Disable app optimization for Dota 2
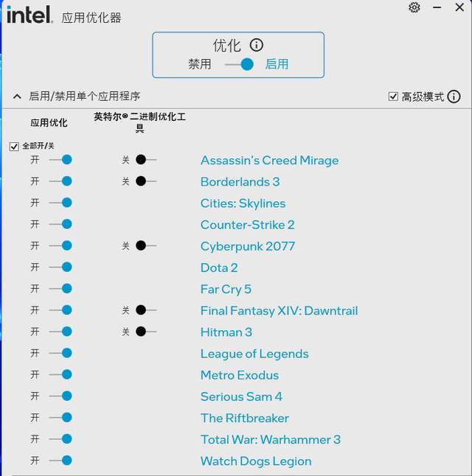472x476 pixels. point(60,267)
